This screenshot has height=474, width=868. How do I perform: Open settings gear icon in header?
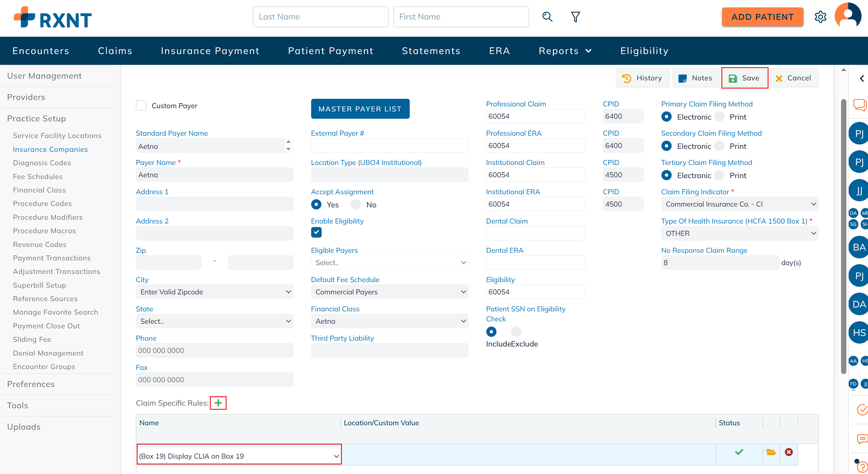820,17
